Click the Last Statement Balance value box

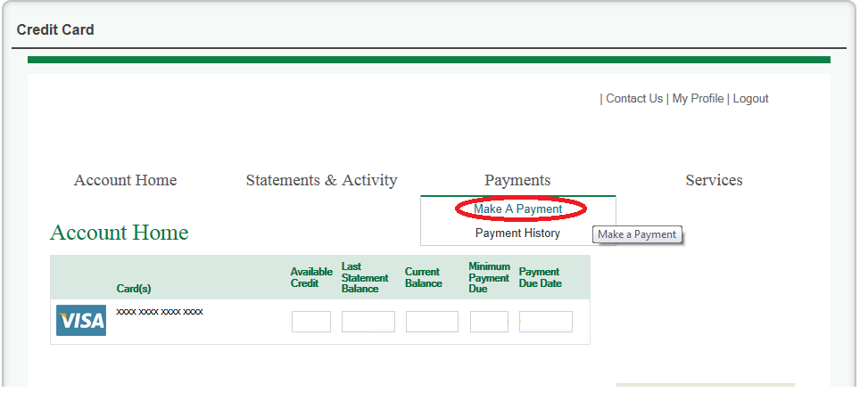point(368,322)
